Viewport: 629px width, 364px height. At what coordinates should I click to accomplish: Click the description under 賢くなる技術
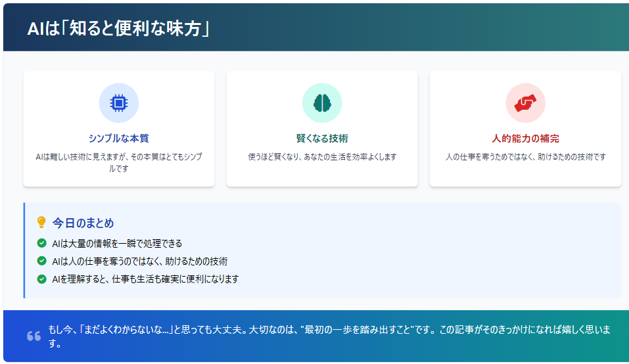point(321,157)
